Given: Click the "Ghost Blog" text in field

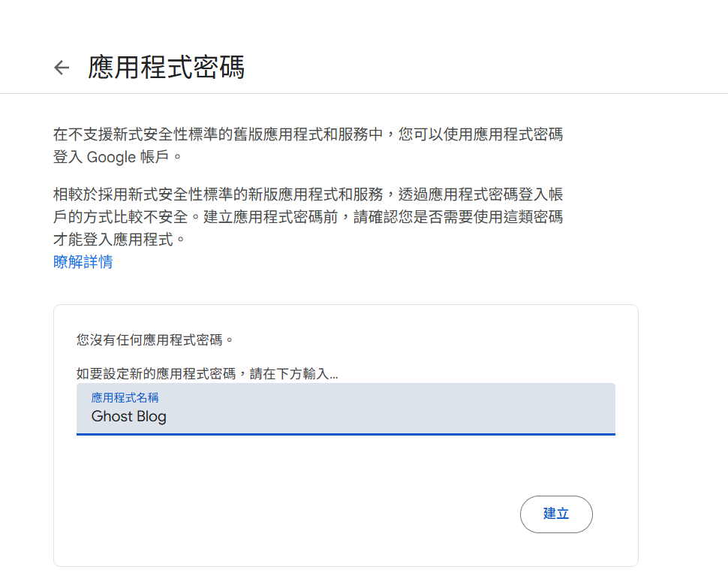Looking at the screenshot, I should (x=129, y=416).
